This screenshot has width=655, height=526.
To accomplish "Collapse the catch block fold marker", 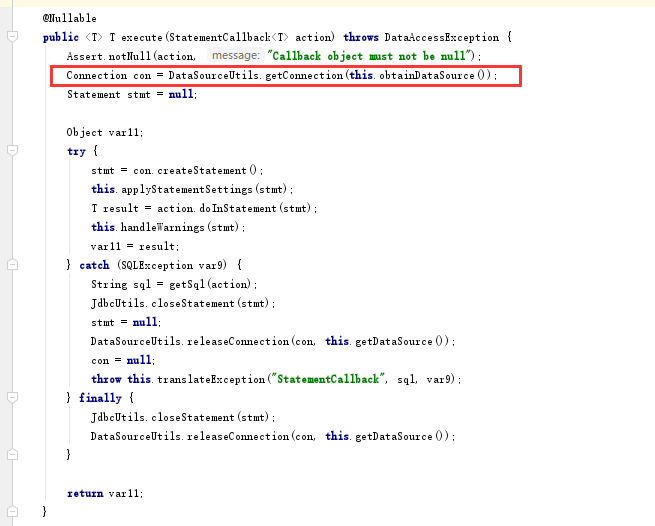I will click(13, 264).
